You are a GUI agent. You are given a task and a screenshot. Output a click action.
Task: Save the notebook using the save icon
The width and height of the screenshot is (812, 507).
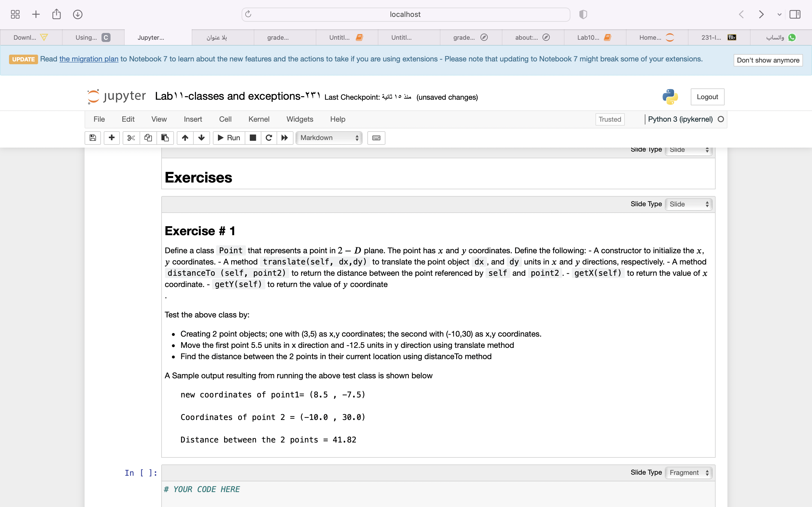coord(92,138)
